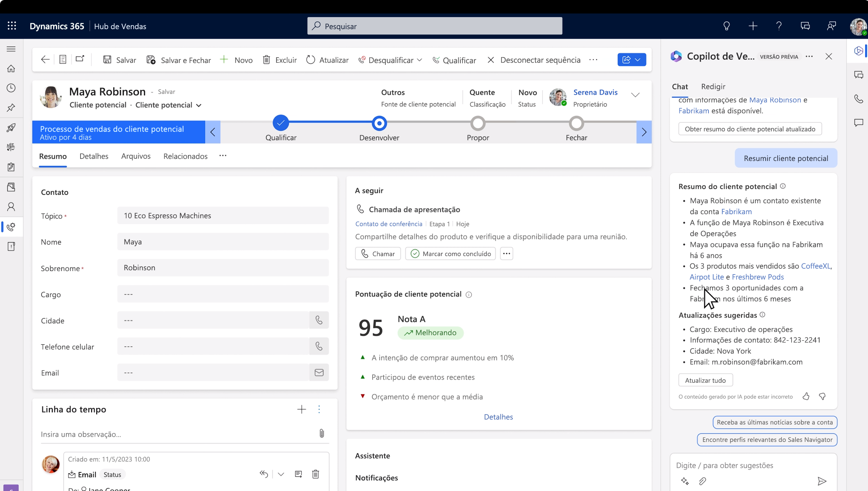Open Recent items clock icon in sidebar
Image resolution: width=868 pixels, height=491 pixels.
coord(11,88)
